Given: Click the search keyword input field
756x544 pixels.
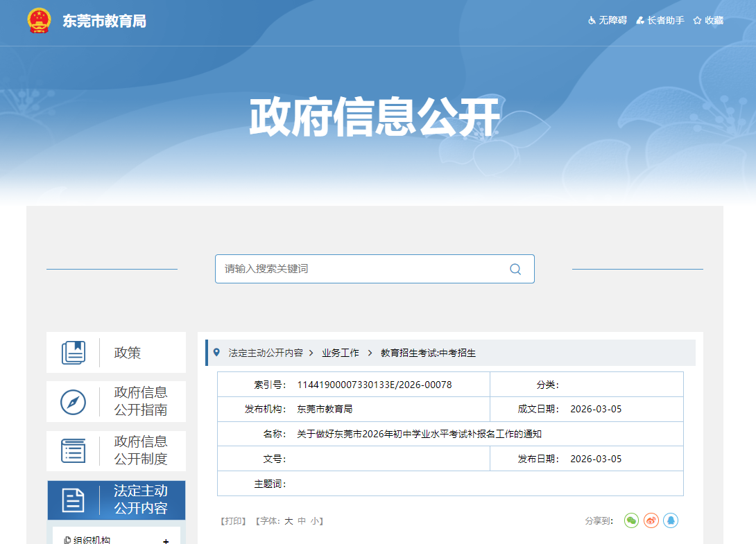Looking at the screenshot, I should (361, 269).
